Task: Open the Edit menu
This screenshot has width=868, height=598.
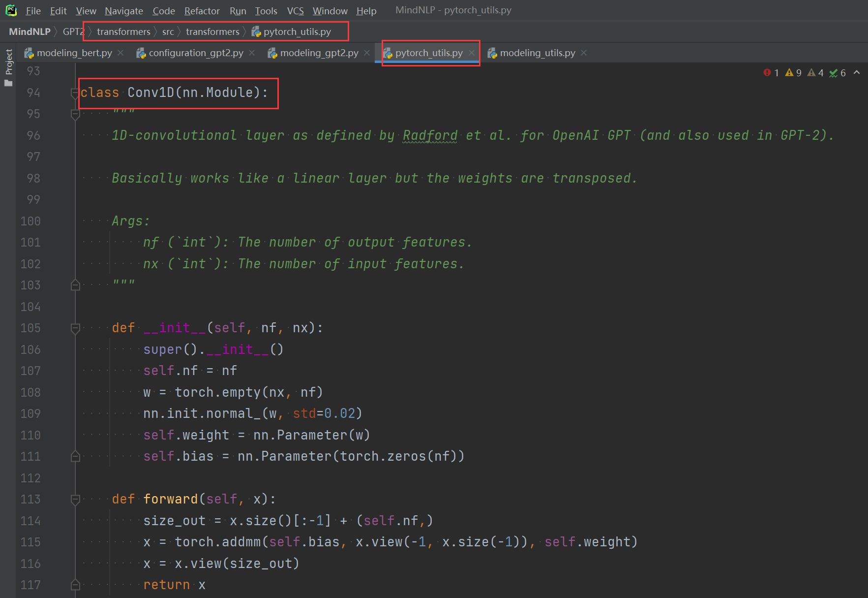Action: 58,10
